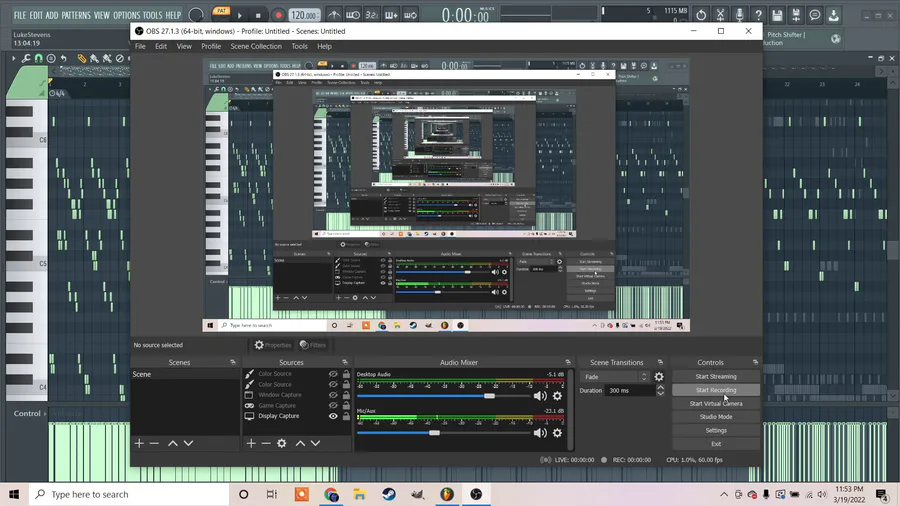Click Windows Start button on taskbar
Screen dimensions: 900x506
14,494
